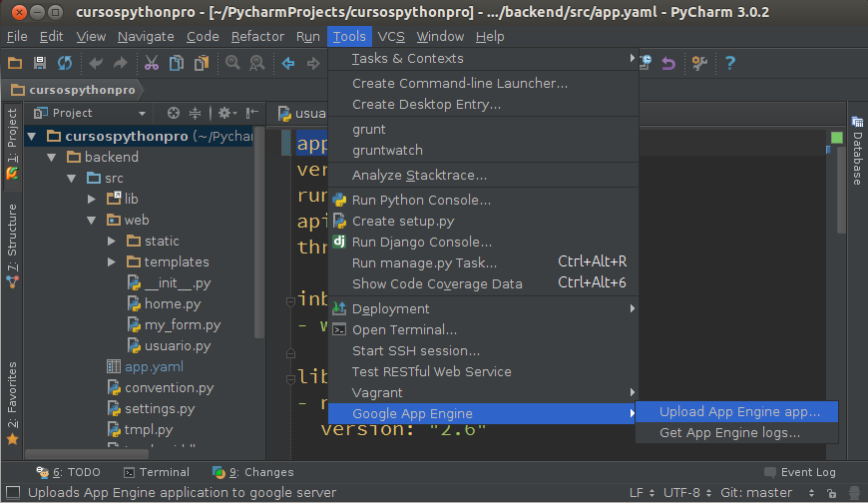Screen dimensions: 868x503
Task: Open Project panel gear settings
Action: [225, 113]
